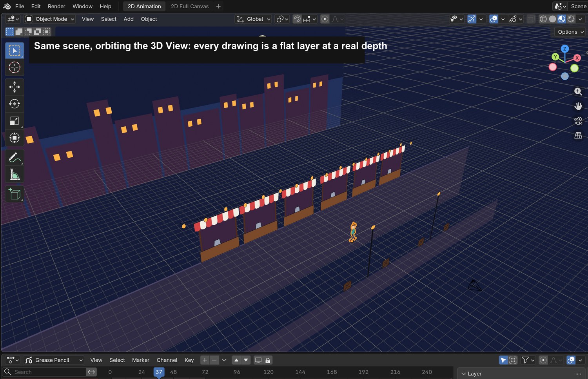Click the add channel plus button
This screenshot has width=588, height=379.
(205, 360)
